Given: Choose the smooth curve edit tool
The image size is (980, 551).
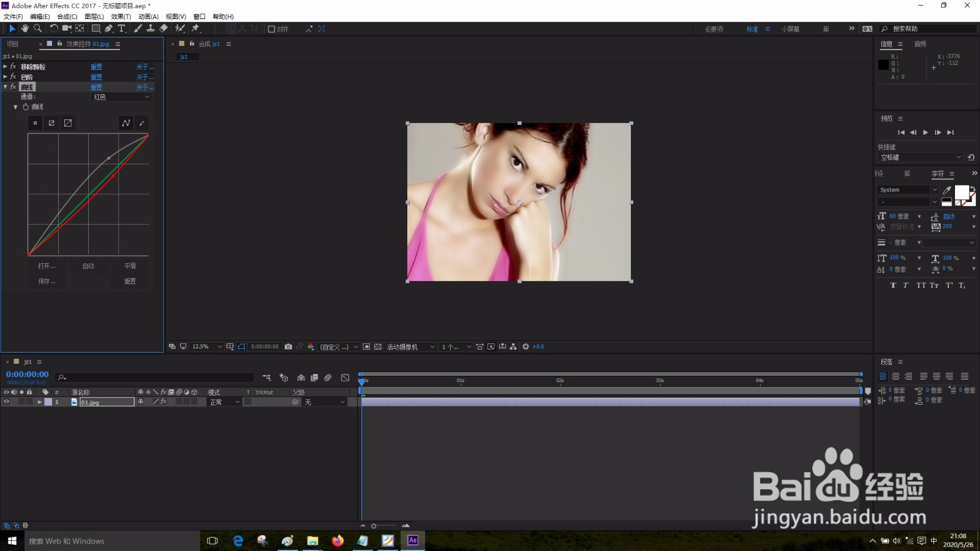Looking at the screenshot, I should pyautogui.click(x=126, y=123).
